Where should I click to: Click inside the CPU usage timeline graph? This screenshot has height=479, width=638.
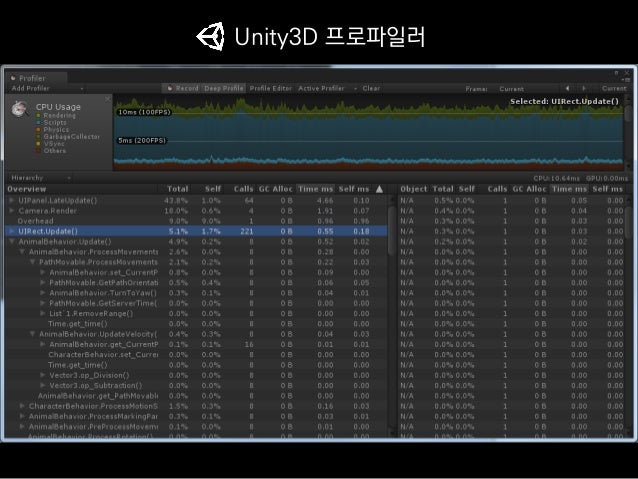[368, 132]
